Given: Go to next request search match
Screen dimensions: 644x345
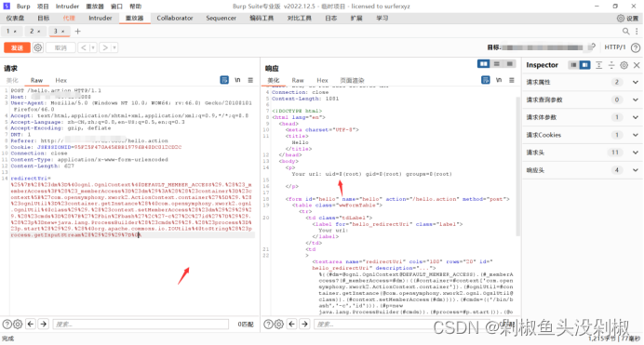Looking at the screenshot, I should pos(43,325).
